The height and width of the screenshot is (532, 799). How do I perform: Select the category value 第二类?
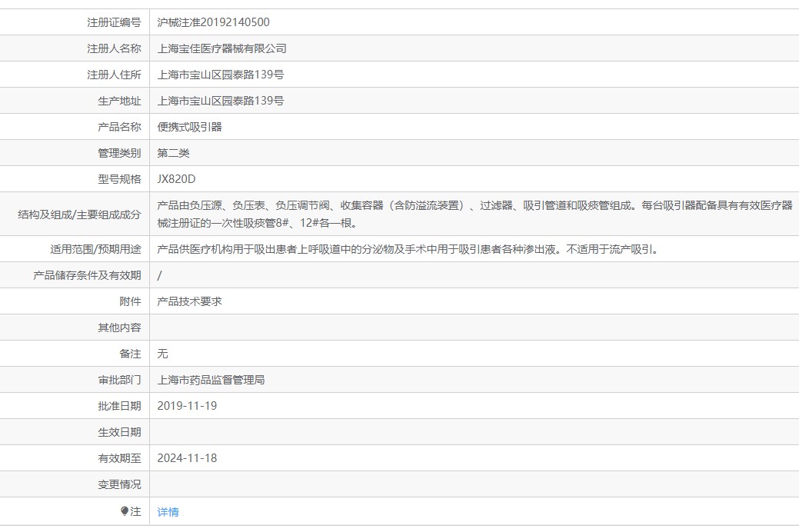coord(175,152)
